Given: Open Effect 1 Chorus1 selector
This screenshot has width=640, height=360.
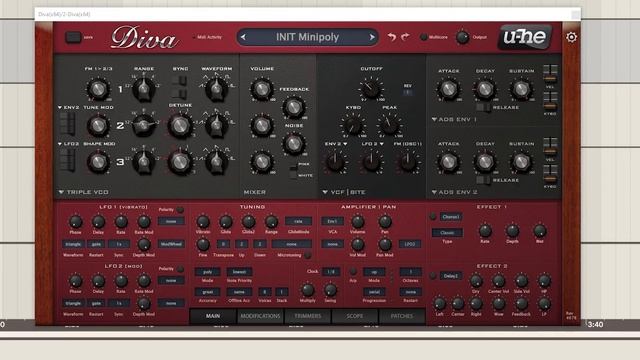Looking at the screenshot, I should click(x=451, y=217).
